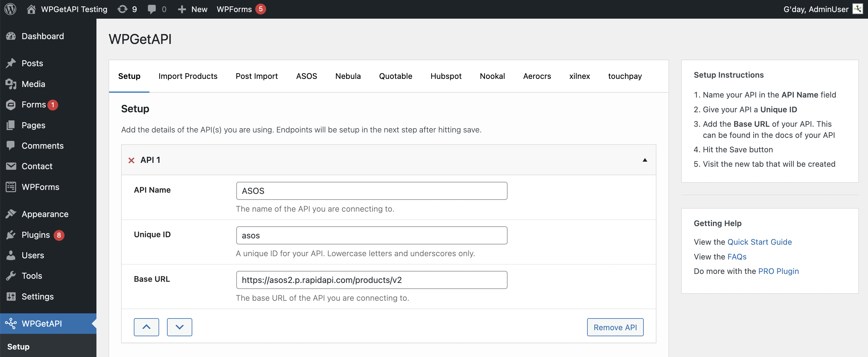The width and height of the screenshot is (868, 357).
Task: Click the Dashboard gauge icon
Action: pyautogui.click(x=11, y=36)
